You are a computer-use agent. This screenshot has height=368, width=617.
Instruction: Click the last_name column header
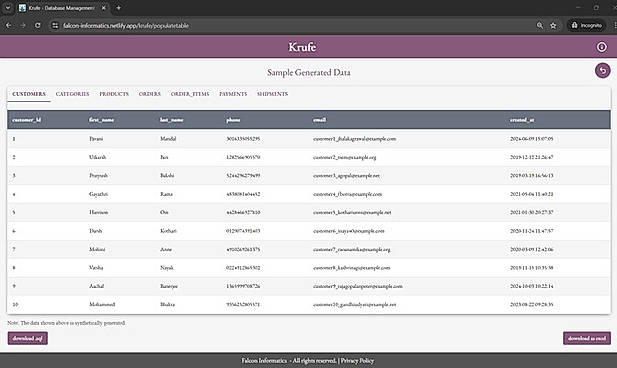pyautogui.click(x=172, y=120)
